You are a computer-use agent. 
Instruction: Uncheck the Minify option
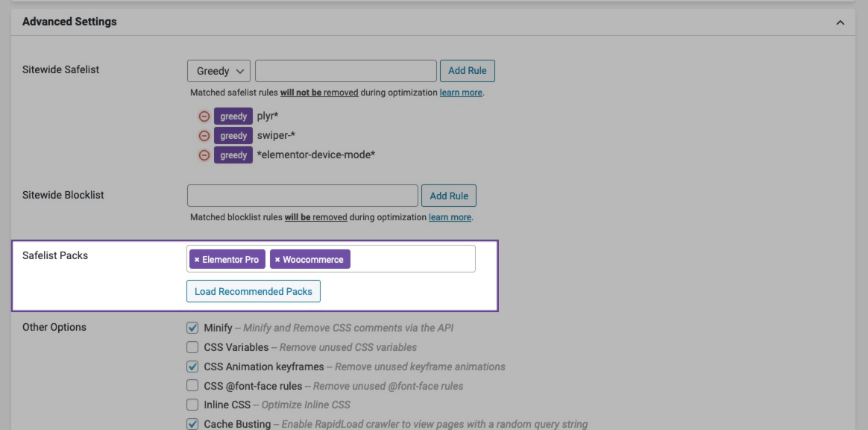point(192,328)
